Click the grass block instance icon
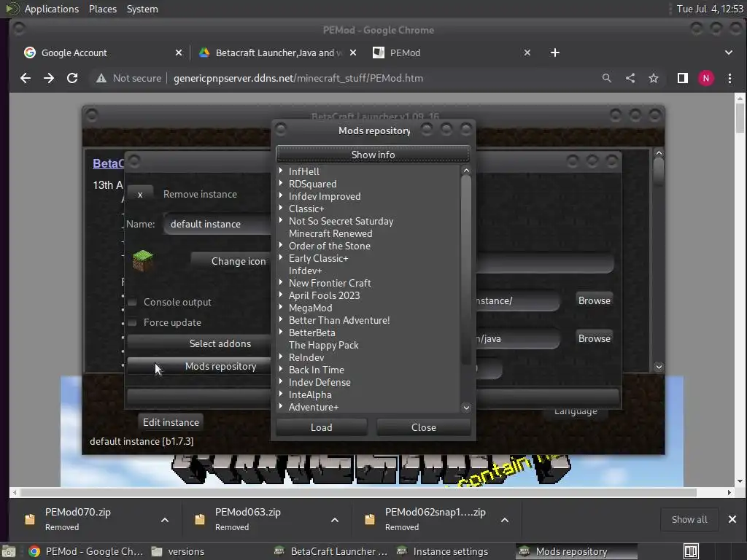Image resolution: width=747 pixels, height=560 pixels. point(142,260)
